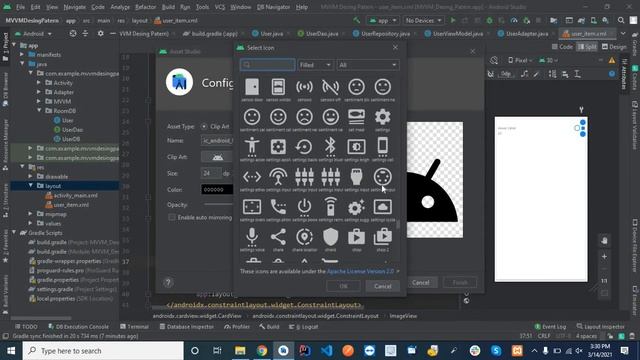Screen dimensions: 640x360
Task: Click Cancel in Select Icon dialog
Action: tap(382, 286)
